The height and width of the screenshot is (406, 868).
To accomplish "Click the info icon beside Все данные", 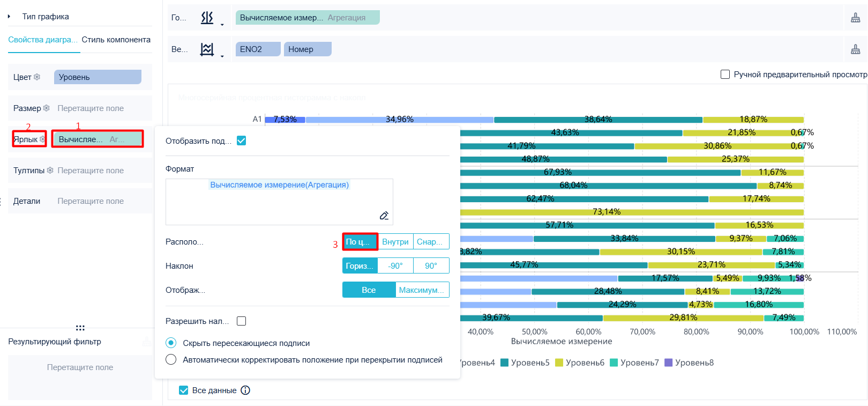I will point(245,390).
